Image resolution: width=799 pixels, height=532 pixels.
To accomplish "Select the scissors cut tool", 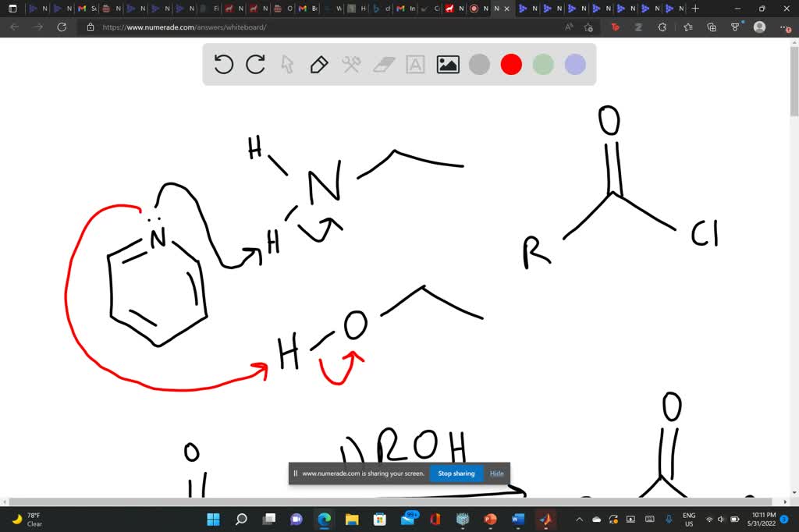I will 351,65.
